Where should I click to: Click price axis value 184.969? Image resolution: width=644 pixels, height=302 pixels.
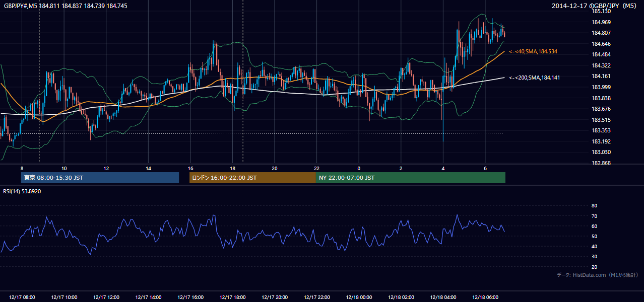[x=601, y=22]
